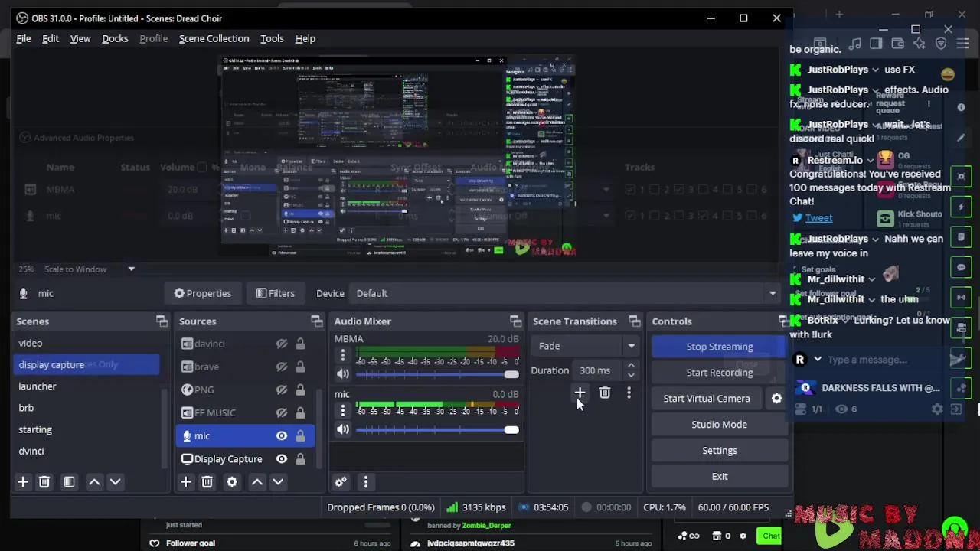Show the brave source
This screenshot has height=551, width=980.
click(x=282, y=367)
